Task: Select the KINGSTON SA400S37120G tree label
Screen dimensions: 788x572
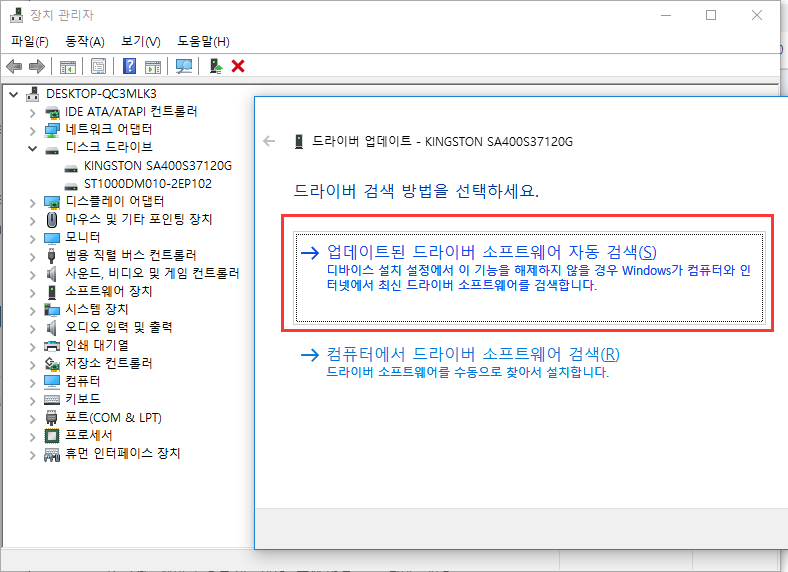Action: click(158, 166)
